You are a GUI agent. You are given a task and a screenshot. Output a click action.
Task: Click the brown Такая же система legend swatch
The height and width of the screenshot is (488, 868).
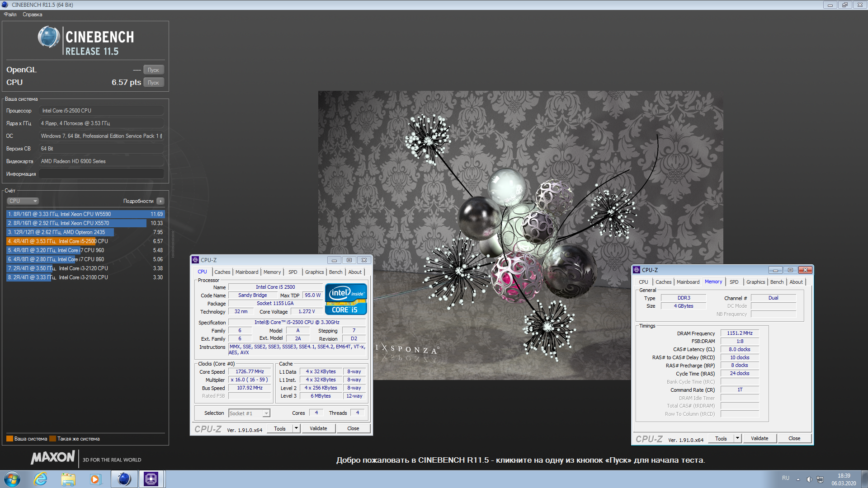(x=52, y=439)
